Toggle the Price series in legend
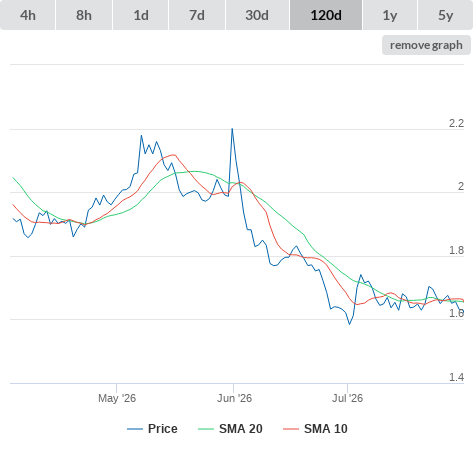The height and width of the screenshot is (455, 474). tap(152, 429)
